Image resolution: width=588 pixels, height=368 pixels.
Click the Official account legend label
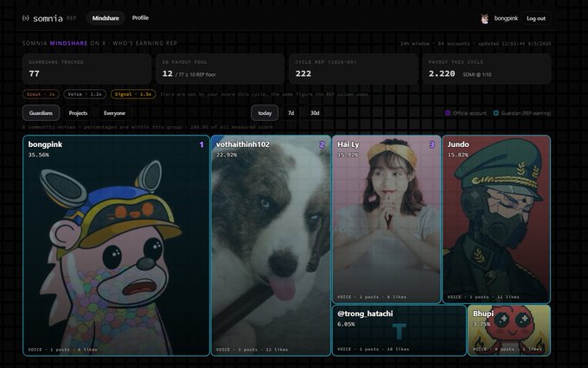pyautogui.click(x=470, y=113)
